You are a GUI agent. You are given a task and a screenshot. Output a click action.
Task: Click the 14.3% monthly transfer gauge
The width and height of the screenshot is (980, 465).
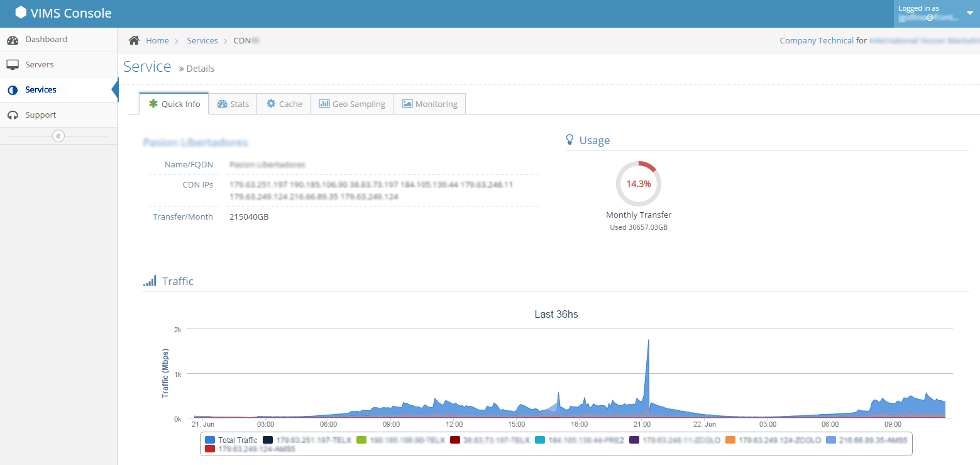coord(639,184)
